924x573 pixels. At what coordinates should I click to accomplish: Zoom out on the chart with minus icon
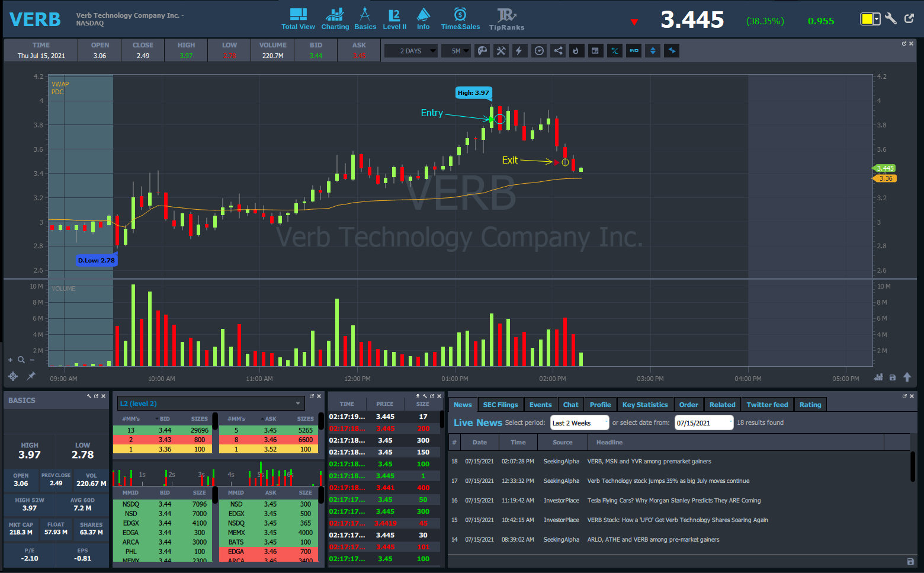33,360
